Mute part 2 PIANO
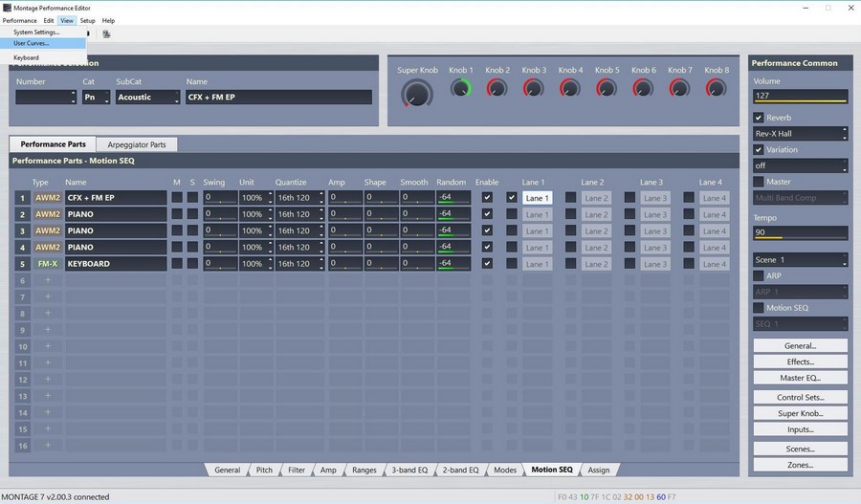Viewport: 861px width, 504px height. [177, 214]
